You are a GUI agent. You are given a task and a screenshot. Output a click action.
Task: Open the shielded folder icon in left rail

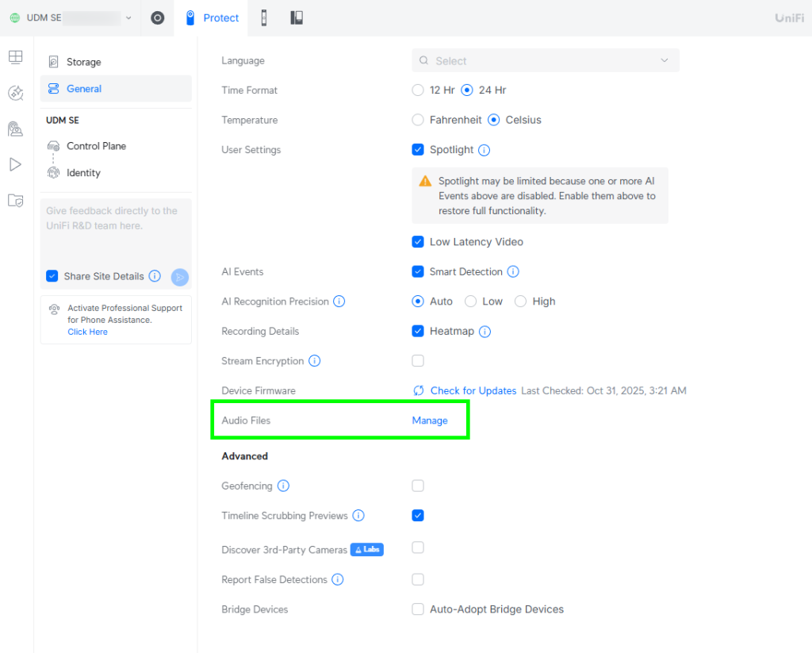click(x=15, y=201)
